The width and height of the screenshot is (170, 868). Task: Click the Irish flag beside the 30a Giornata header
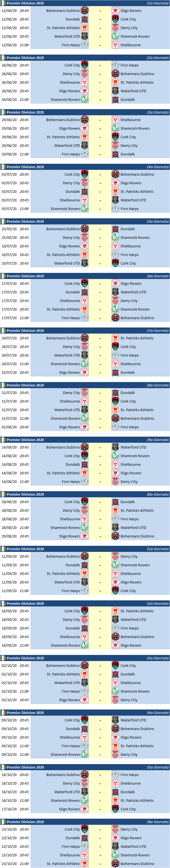click(x=3, y=494)
